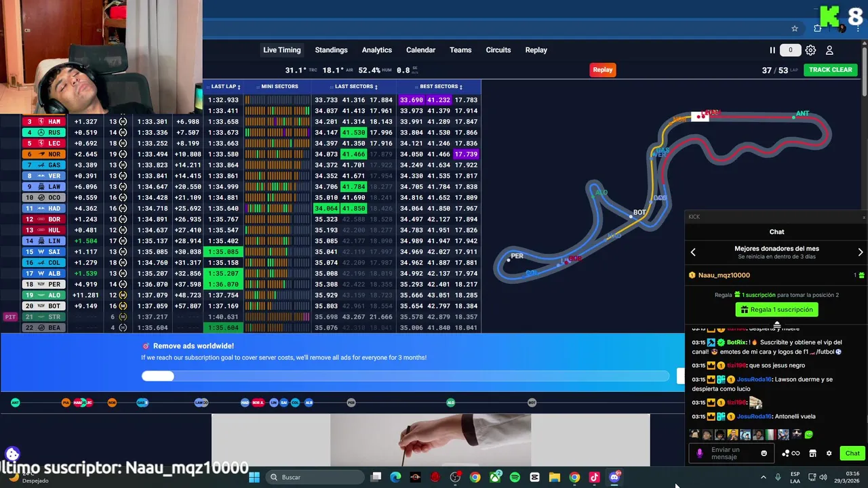Open Discord from the taskbar

[x=614, y=477]
